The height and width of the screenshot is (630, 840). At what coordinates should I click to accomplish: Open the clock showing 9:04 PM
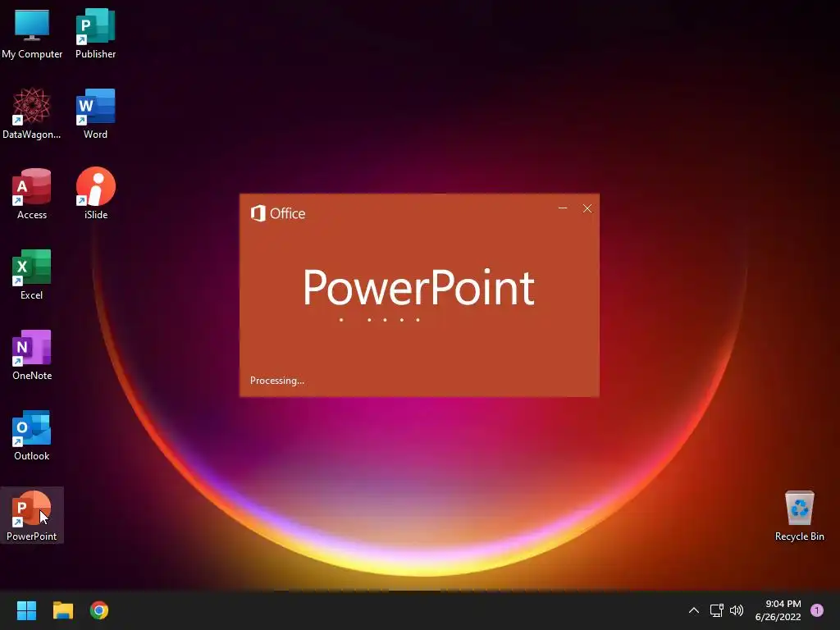pos(778,610)
